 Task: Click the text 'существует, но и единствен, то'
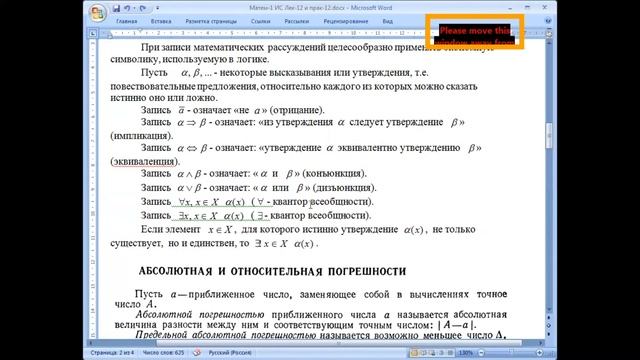180,243
